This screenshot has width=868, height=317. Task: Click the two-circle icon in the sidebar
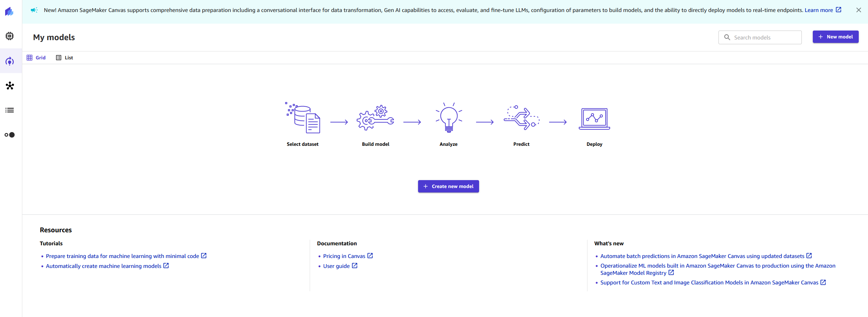[10, 135]
